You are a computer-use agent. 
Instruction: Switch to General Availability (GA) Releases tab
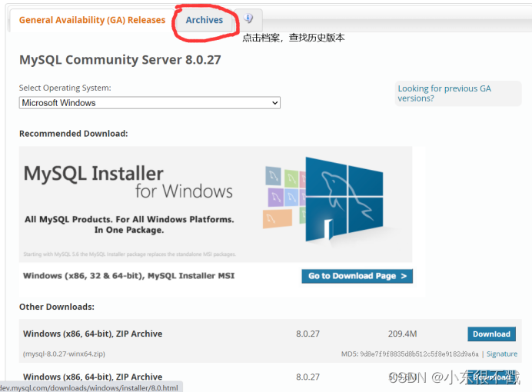92,20
